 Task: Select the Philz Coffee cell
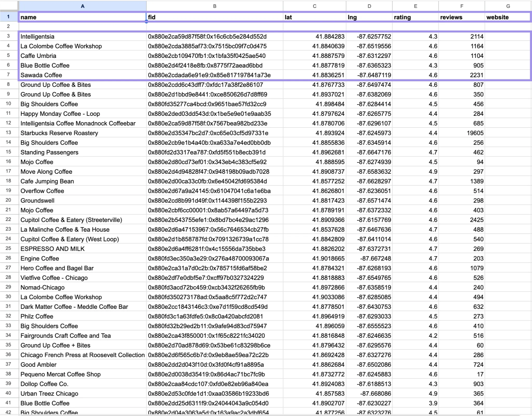pos(82,316)
